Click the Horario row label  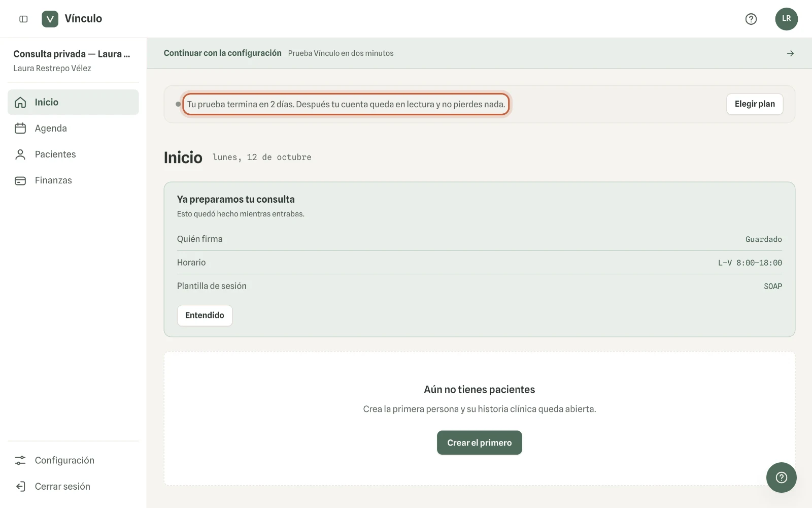coord(191,263)
